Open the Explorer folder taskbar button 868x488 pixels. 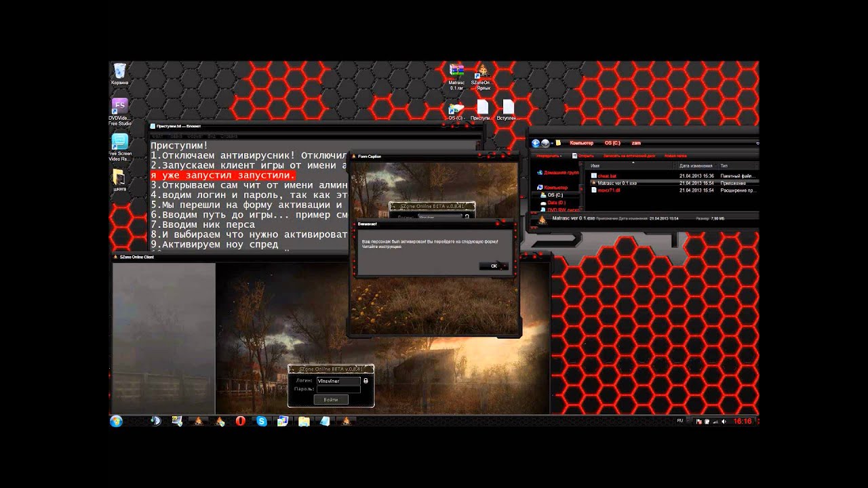click(x=304, y=421)
